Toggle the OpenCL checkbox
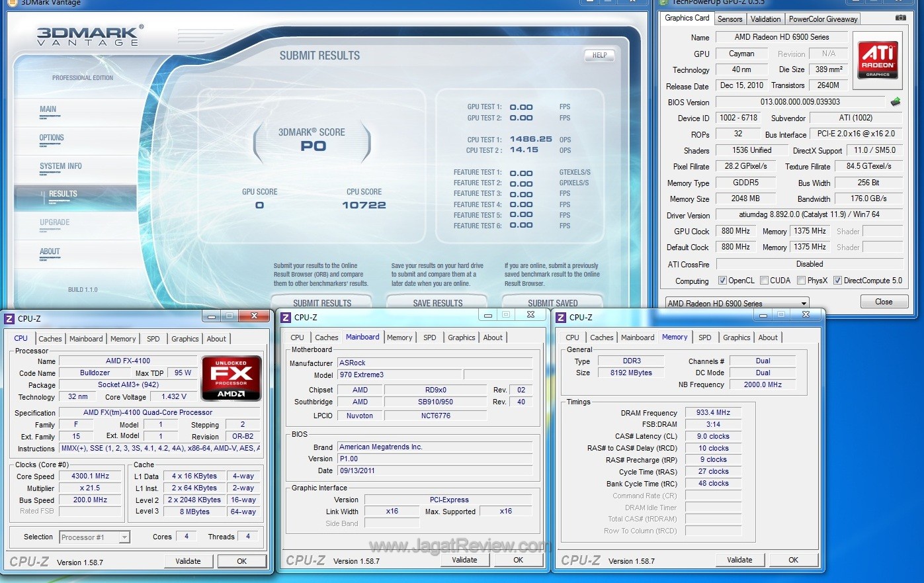924x583 pixels. click(x=722, y=281)
